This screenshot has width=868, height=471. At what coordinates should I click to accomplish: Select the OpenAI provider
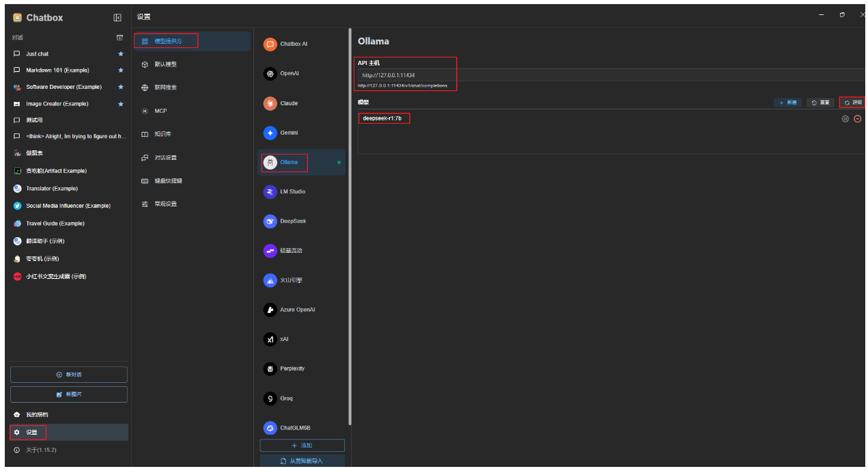pyautogui.click(x=301, y=74)
